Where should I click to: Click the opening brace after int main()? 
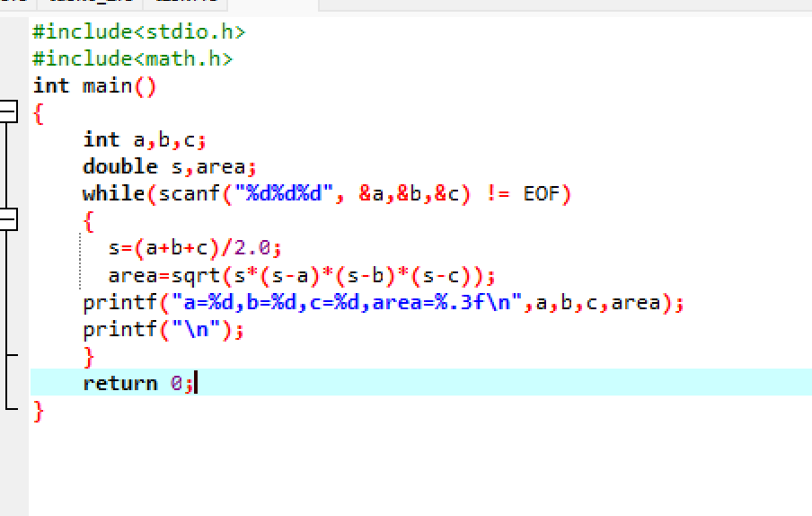point(39,113)
